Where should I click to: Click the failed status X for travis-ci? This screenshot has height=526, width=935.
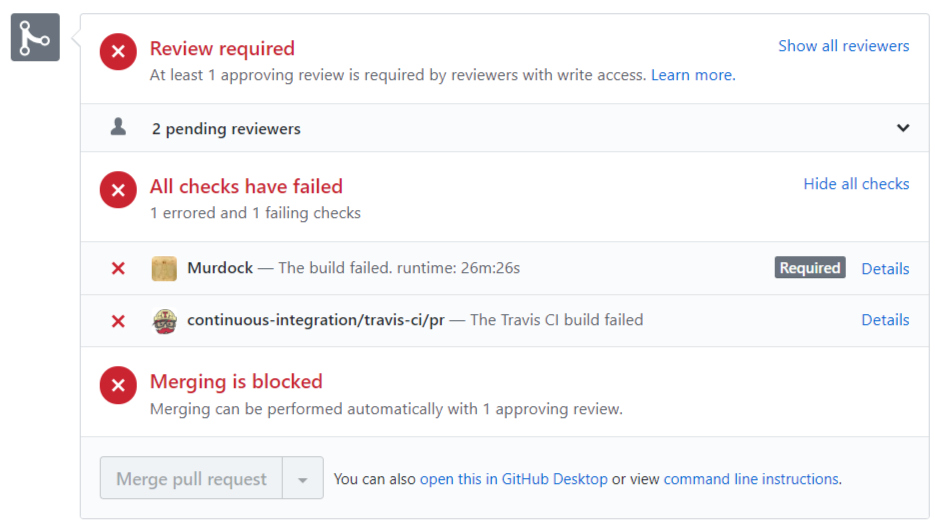(118, 320)
